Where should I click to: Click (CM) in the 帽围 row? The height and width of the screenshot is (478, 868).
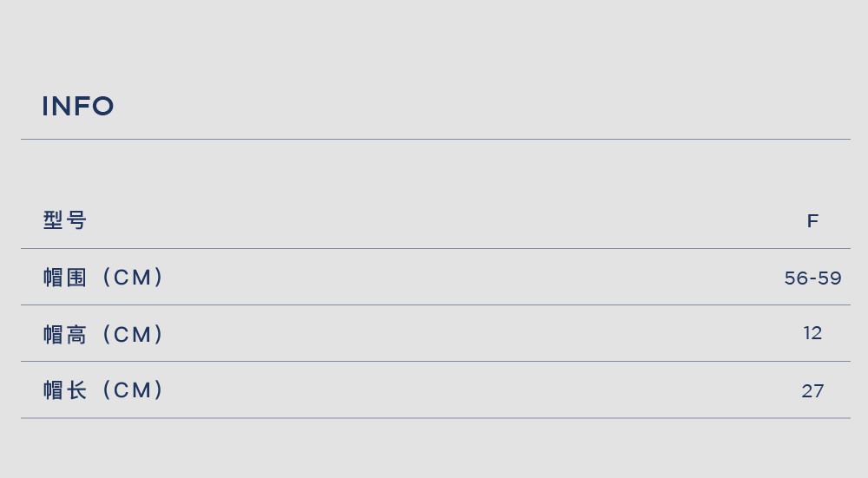coord(133,278)
